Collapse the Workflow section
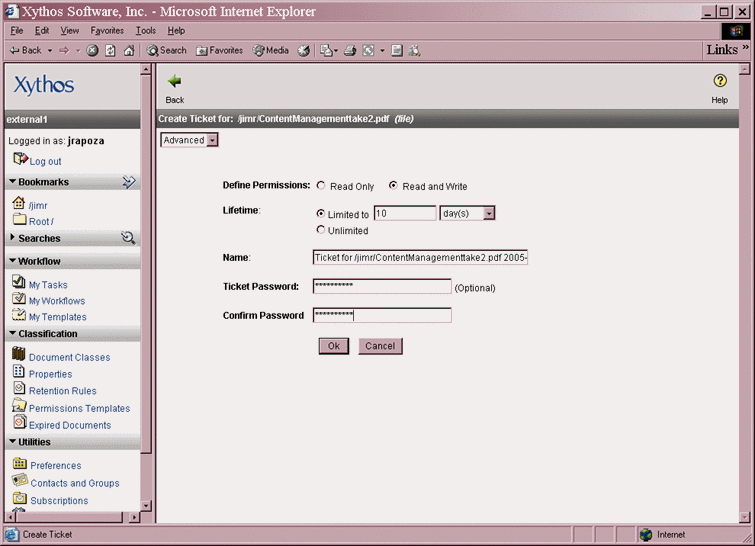 point(13,260)
